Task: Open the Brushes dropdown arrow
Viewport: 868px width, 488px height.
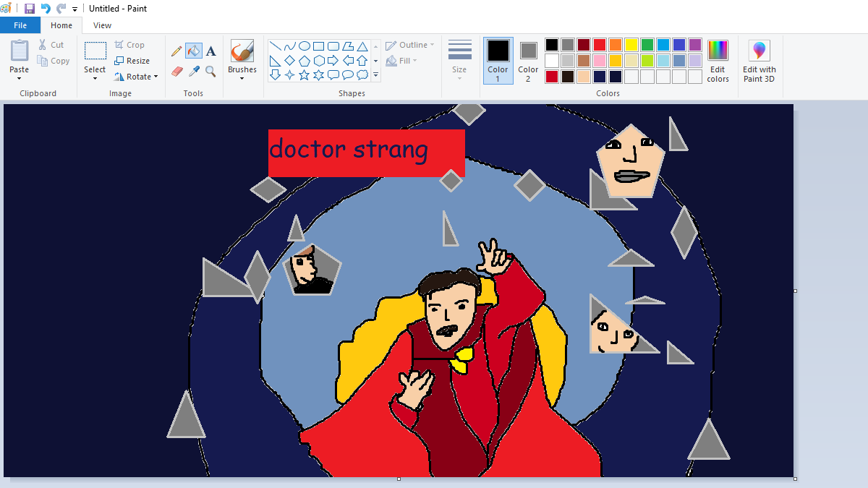Action: [x=242, y=78]
